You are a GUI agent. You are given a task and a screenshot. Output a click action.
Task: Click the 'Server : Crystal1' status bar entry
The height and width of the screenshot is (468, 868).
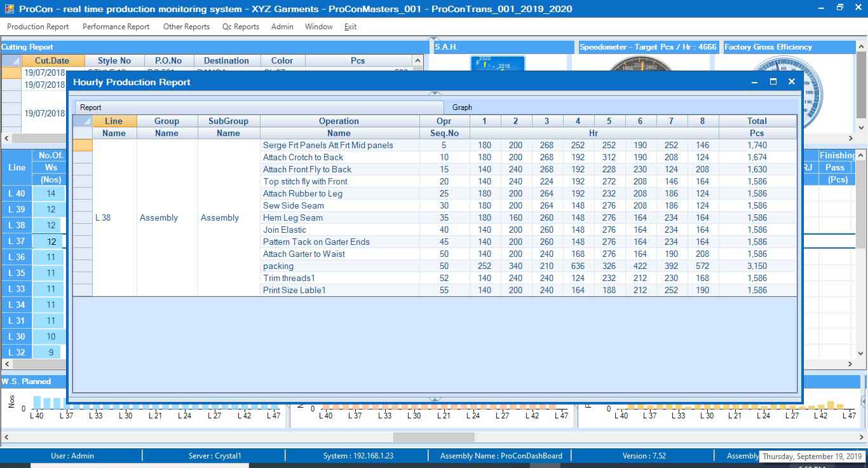coord(215,456)
